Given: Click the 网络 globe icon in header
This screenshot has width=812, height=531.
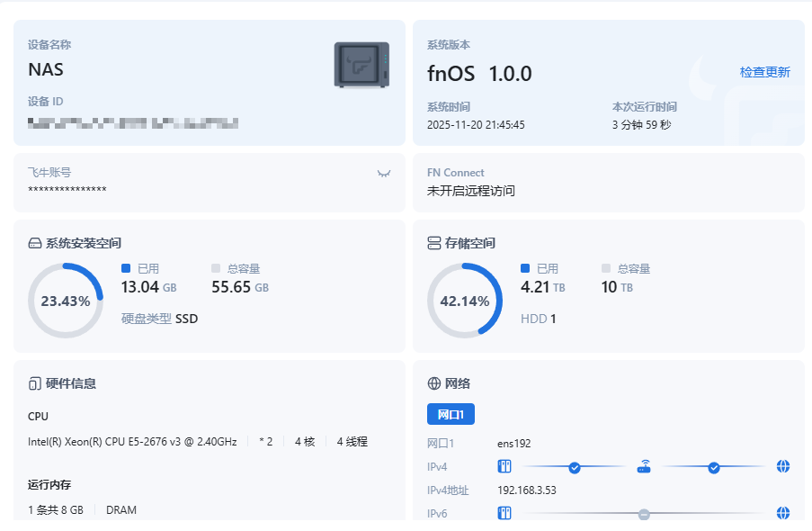Looking at the screenshot, I should click(434, 383).
